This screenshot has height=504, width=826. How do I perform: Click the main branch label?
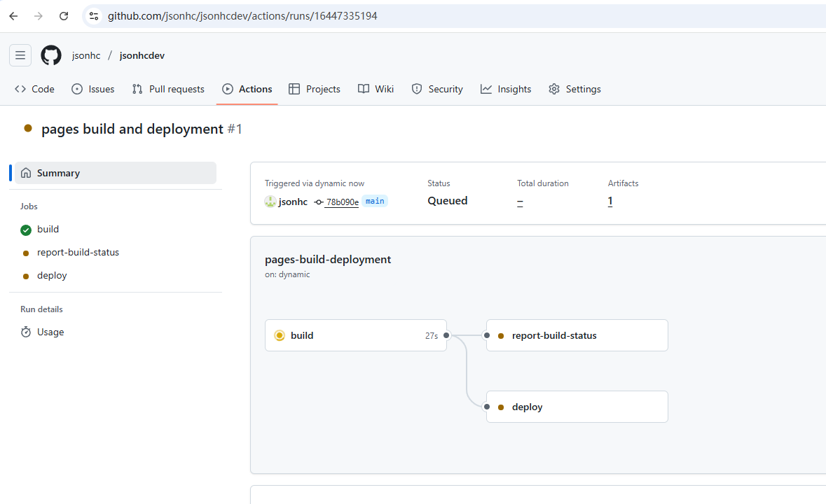pos(375,201)
